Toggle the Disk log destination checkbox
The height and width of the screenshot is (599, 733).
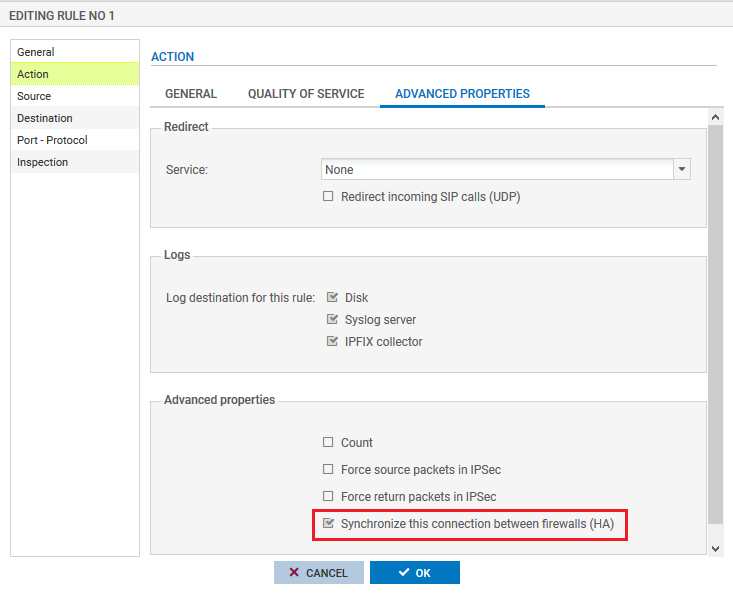click(333, 298)
